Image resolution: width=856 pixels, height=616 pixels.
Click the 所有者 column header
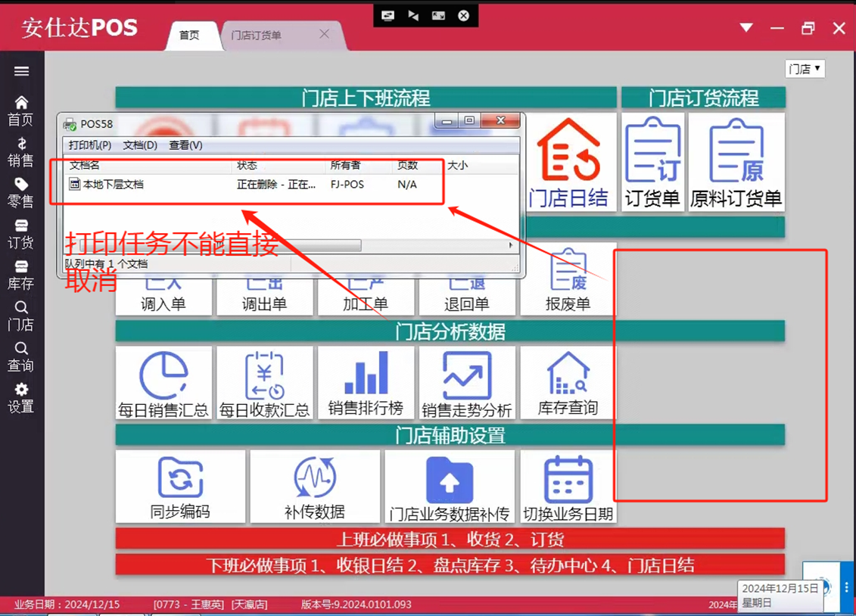click(346, 165)
